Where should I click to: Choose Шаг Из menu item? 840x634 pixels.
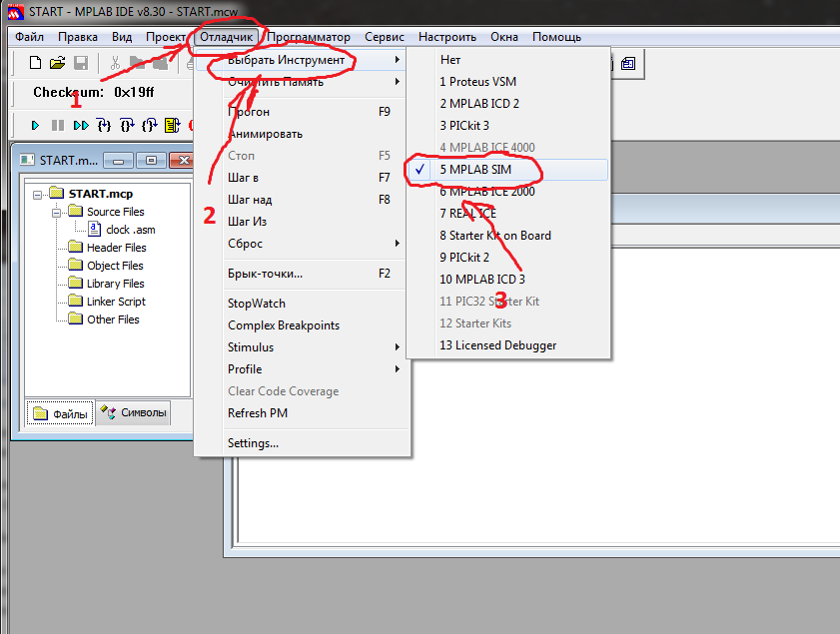click(x=303, y=222)
